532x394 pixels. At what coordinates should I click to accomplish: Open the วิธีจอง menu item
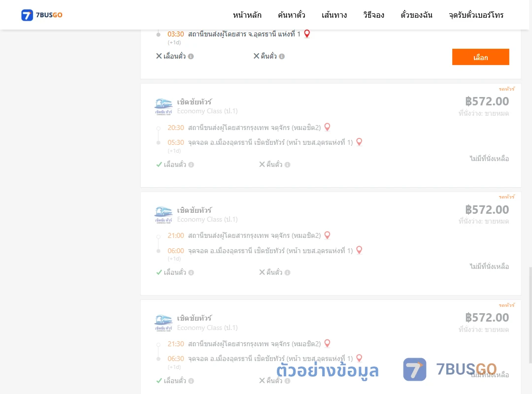click(373, 15)
